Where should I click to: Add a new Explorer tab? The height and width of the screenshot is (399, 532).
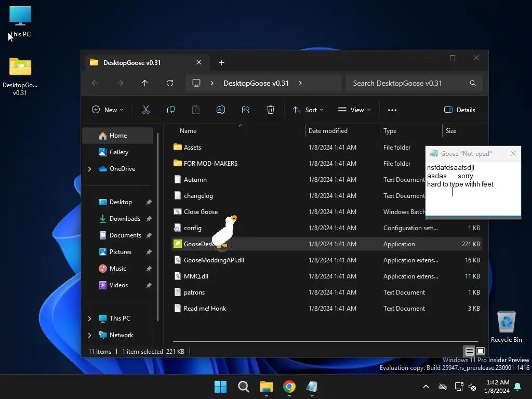coord(221,63)
